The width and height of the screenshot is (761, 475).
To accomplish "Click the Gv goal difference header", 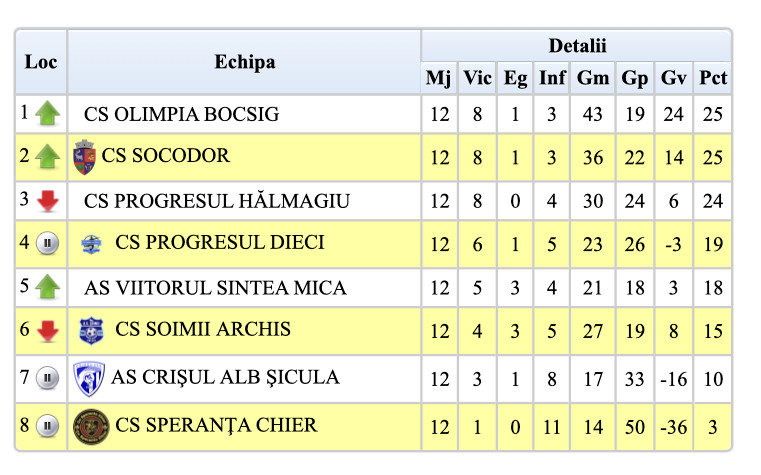I will click(x=674, y=78).
